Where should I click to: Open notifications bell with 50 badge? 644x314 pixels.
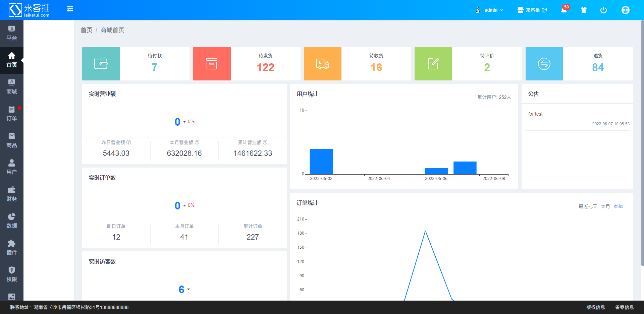564,10
